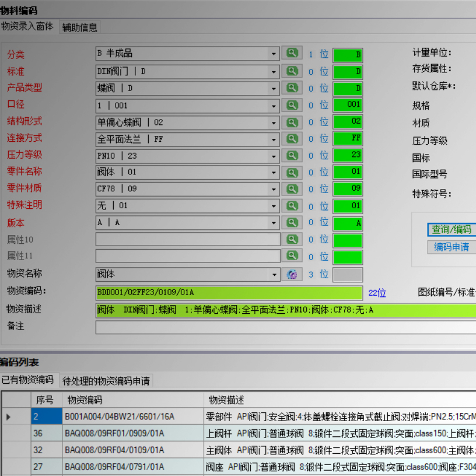
Task: Click the lookup icon for 产品类型 row
Action: pyautogui.click(x=292, y=88)
